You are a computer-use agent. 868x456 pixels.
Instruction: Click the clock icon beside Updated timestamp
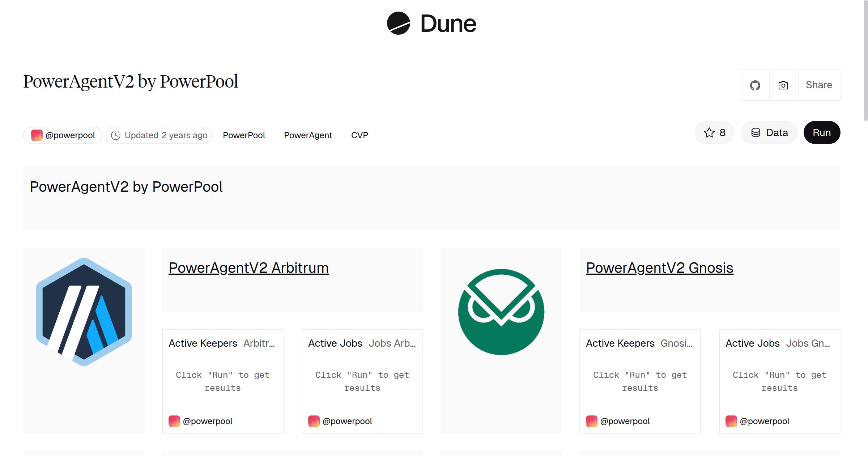pos(115,135)
